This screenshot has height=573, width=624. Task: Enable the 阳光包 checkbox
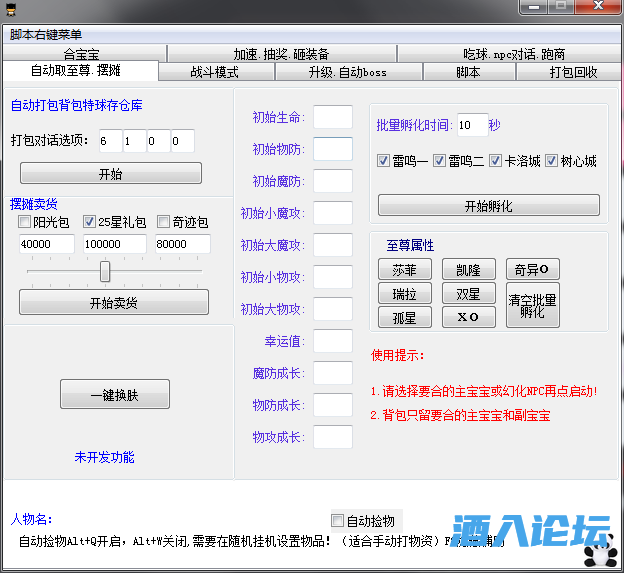(x=25, y=222)
